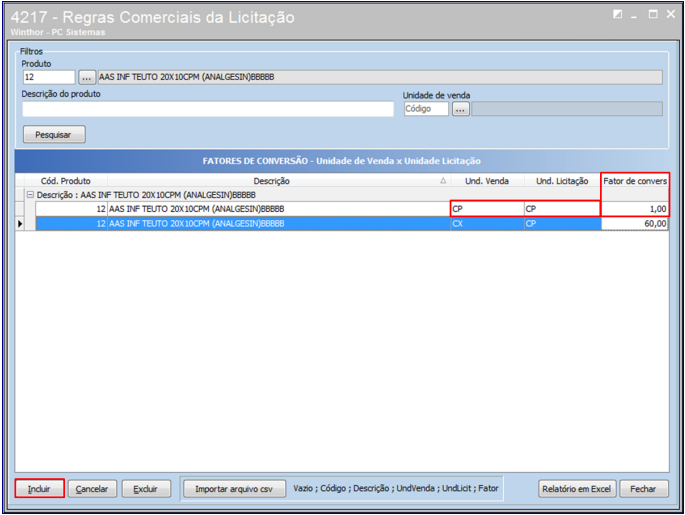Viewport: 685px width, 515px height.
Task: Minimize the 4217 window
Action: [x=634, y=15]
